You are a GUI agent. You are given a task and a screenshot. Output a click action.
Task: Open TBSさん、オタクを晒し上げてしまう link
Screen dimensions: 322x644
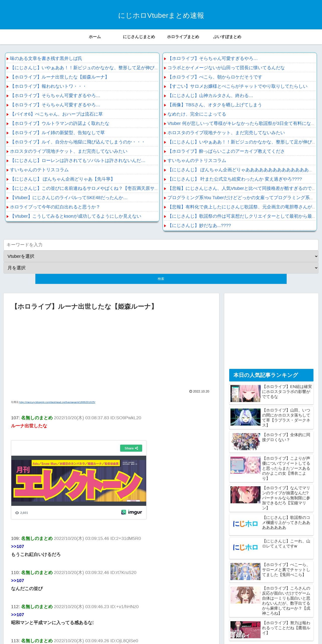(x=215, y=105)
